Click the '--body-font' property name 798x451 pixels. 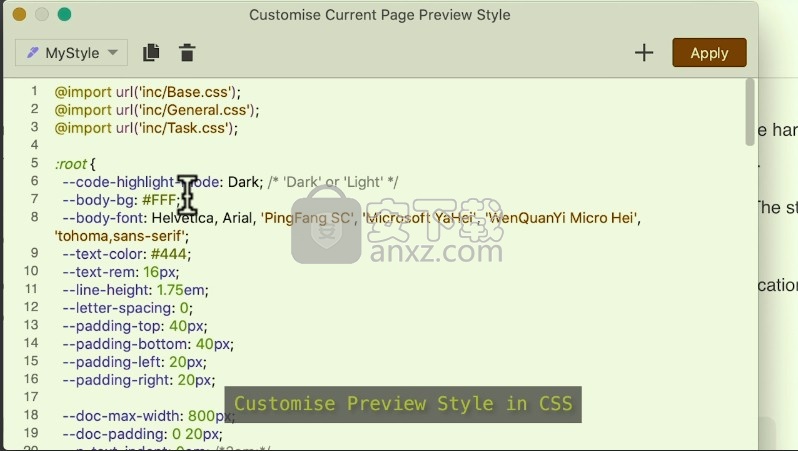103,218
